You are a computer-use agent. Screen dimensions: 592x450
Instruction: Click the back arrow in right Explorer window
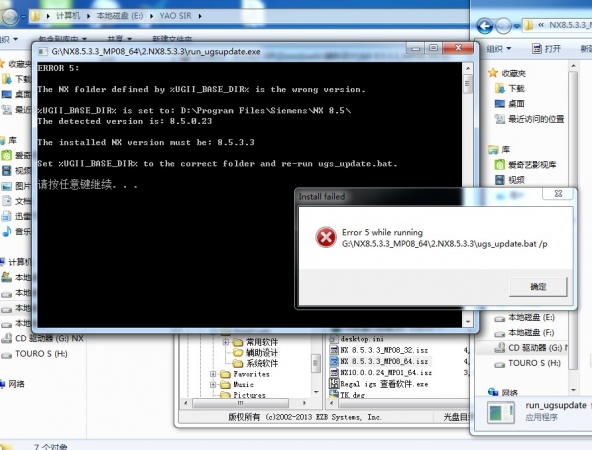(x=484, y=26)
